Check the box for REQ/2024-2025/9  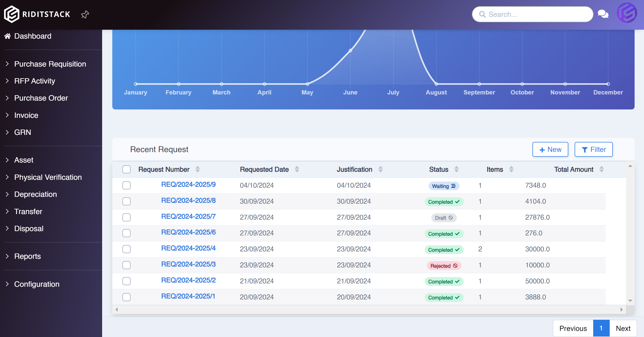[x=127, y=185]
